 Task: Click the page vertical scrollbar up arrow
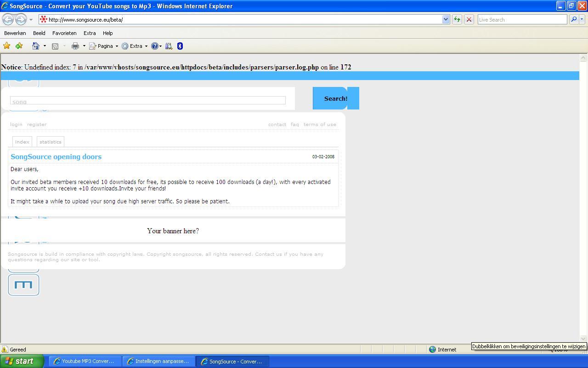click(x=583, y=58)
